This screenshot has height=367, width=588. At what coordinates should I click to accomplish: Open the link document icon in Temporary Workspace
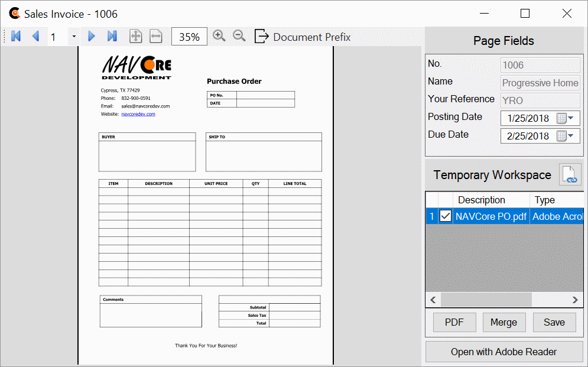click(x=570, y=174)
